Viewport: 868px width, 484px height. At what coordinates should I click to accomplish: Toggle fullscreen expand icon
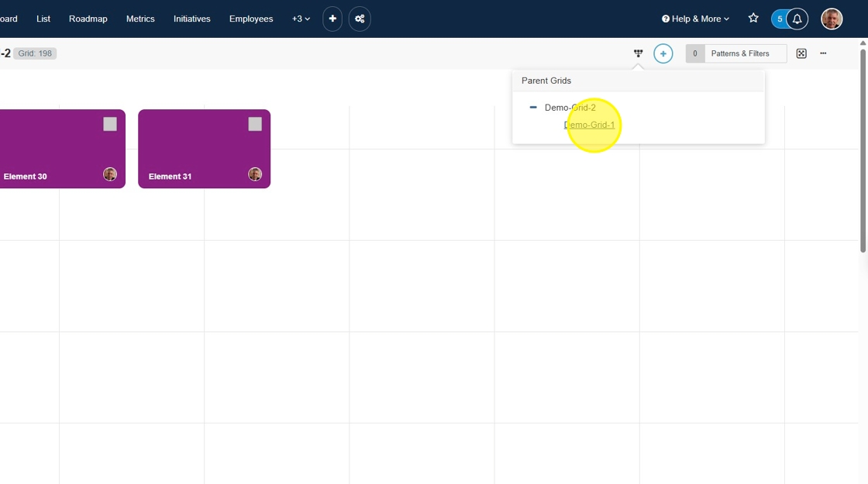point(801,53)
